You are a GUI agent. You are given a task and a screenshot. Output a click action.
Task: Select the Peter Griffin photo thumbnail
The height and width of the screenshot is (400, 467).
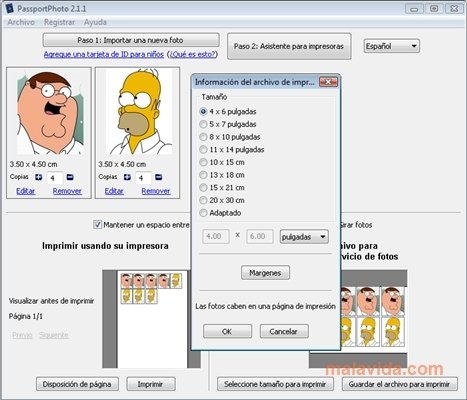coord(49,112)
